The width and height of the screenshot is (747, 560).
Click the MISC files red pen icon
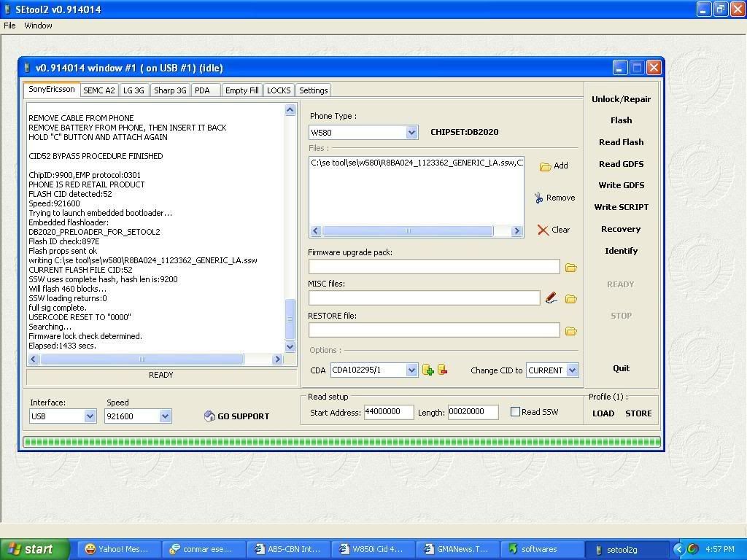(x=551, y=298)
